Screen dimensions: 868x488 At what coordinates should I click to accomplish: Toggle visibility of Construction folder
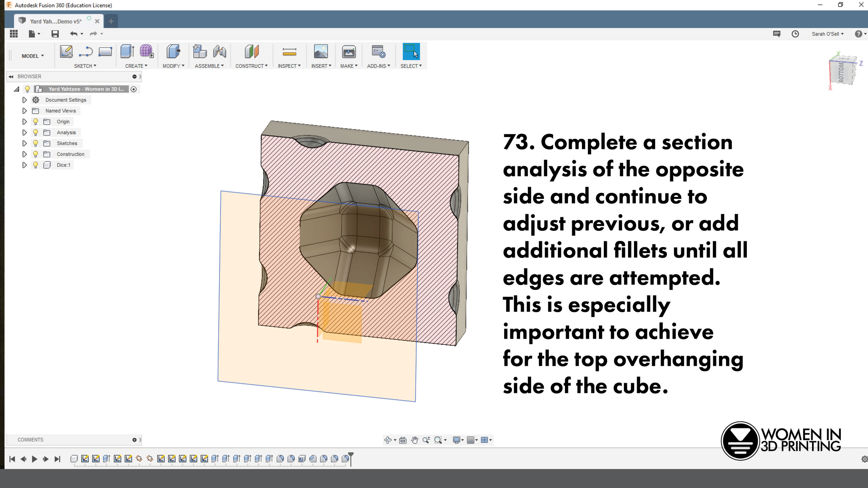[36, 154]
